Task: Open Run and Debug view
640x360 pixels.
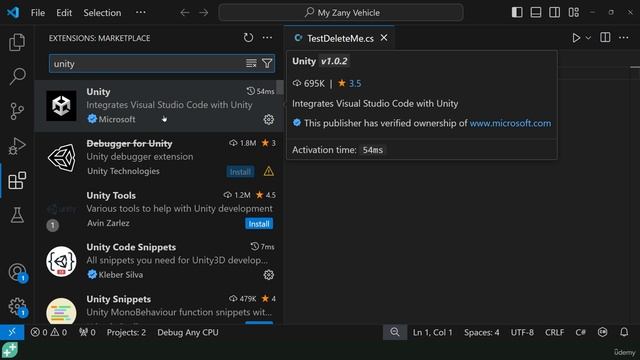Action: pos(17,146)
